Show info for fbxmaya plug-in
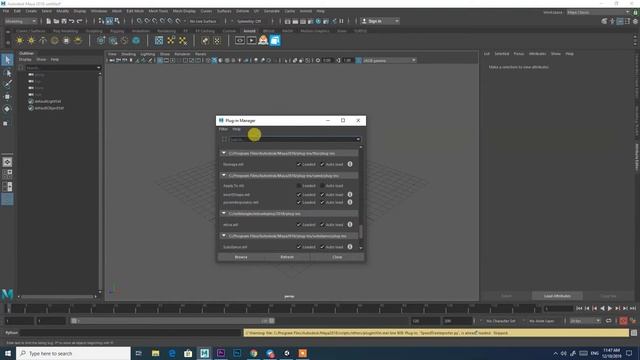This screenshot has height=360, width=640. pyautogui.click(x=350, y=164)
